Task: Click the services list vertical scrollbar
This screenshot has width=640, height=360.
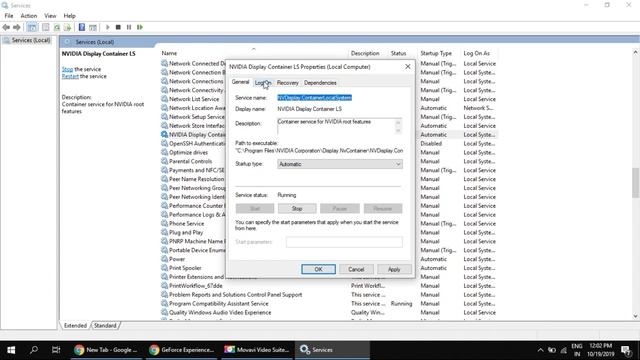Action: 636,184
